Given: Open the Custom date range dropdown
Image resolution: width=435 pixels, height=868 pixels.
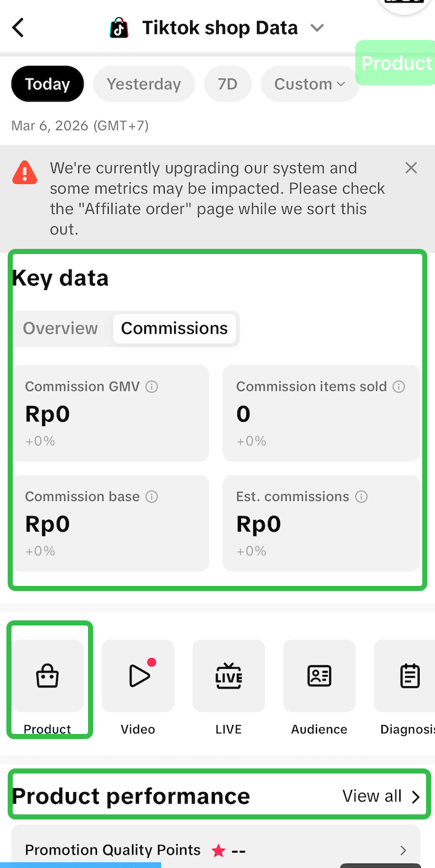Looking at the screenshot, I should click(x=310, y=84).
